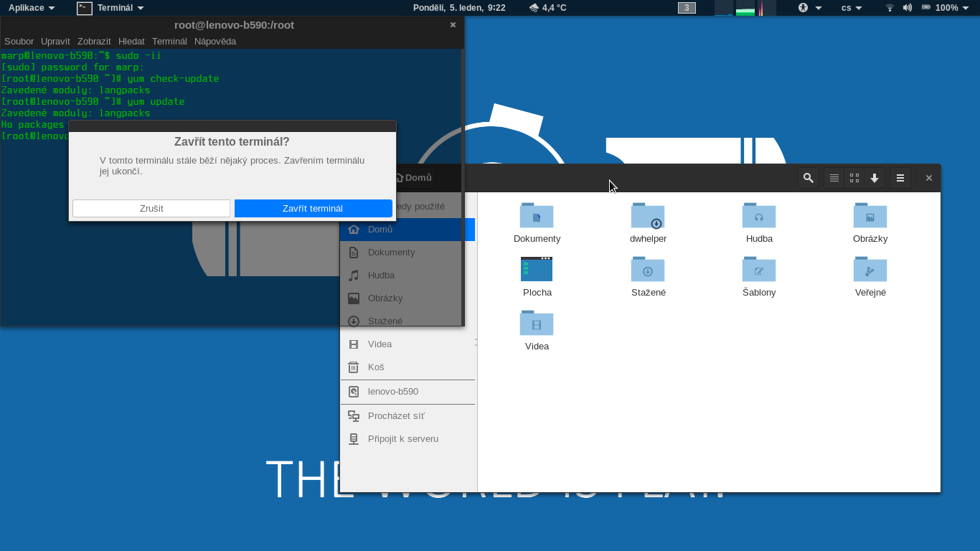Open the Veřejné public folder icon
Viewport: 980px width, 551px height.
[x=870, y=269]
